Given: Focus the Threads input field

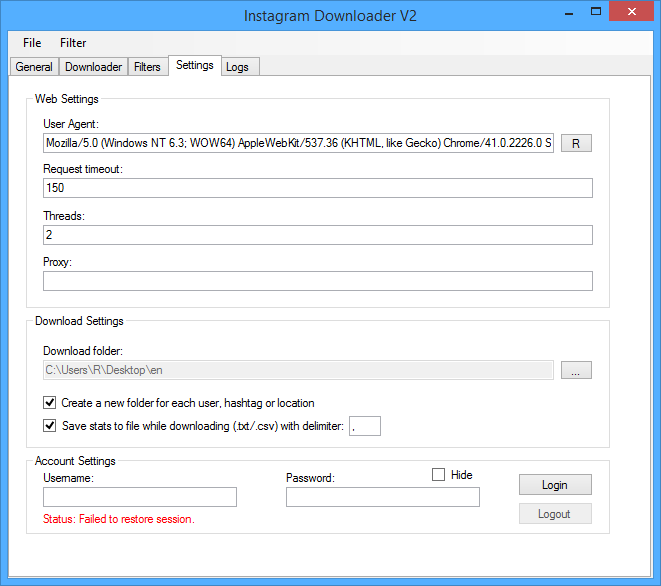Looking at the screenshot, I should point(318,235).
